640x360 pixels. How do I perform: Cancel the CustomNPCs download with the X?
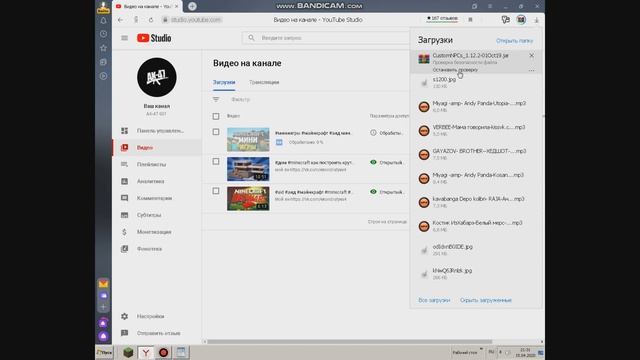(531, 56)
